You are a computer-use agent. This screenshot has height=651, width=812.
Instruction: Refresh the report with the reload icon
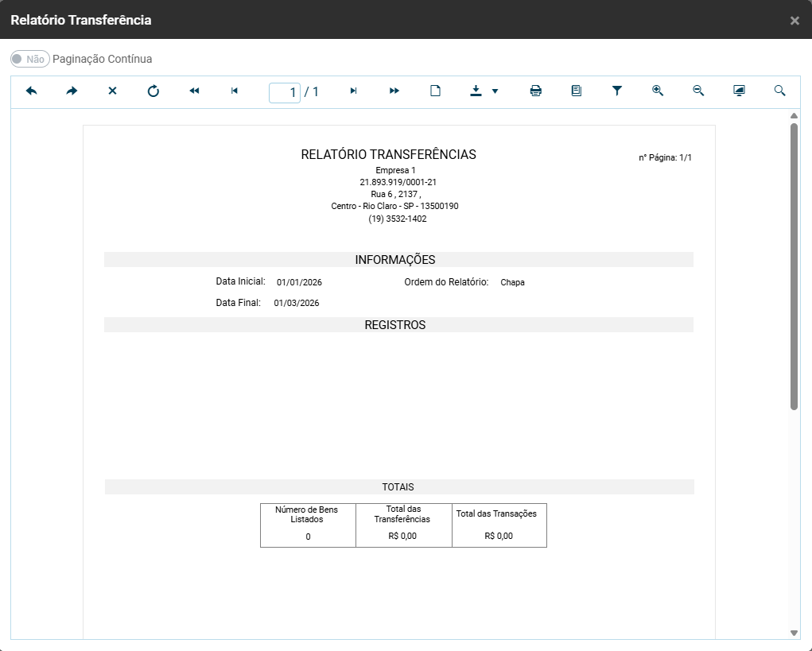153,91
